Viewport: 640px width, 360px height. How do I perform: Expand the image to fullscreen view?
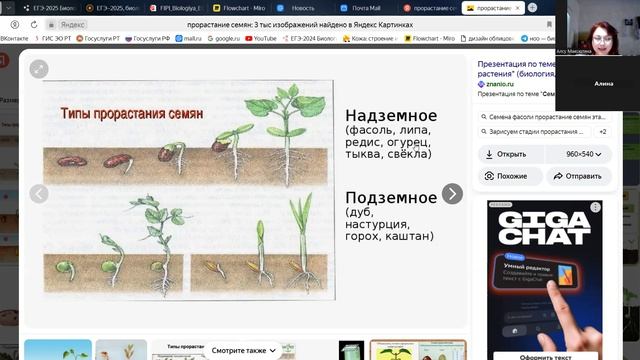(x=39, y=69)
